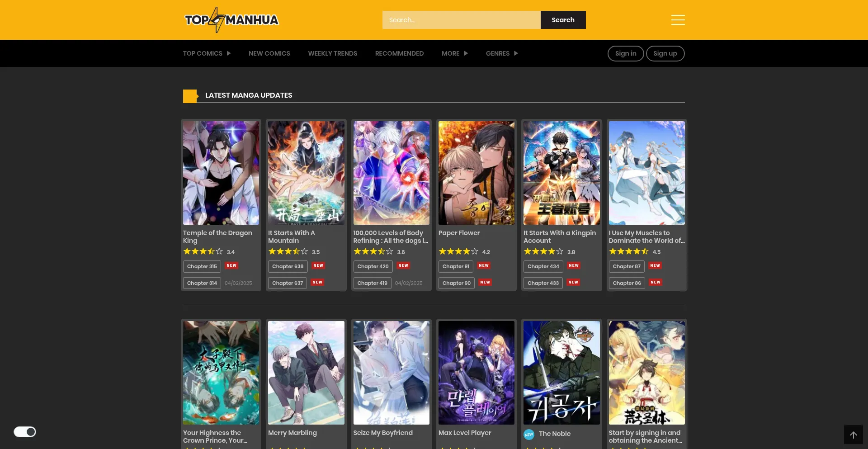Image resolution: width=868 pixels, height=449 pixels.
Task: Open Chapter 314 of Temple of the Dragon King
Action: (x=202, y=283)
